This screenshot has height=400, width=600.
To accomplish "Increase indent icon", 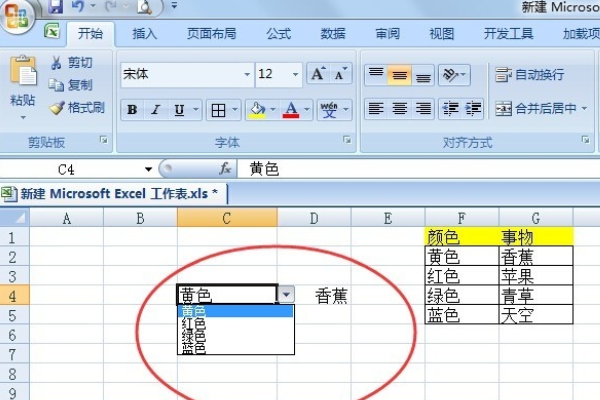I will pyautogui.click(x=473, y=109).
